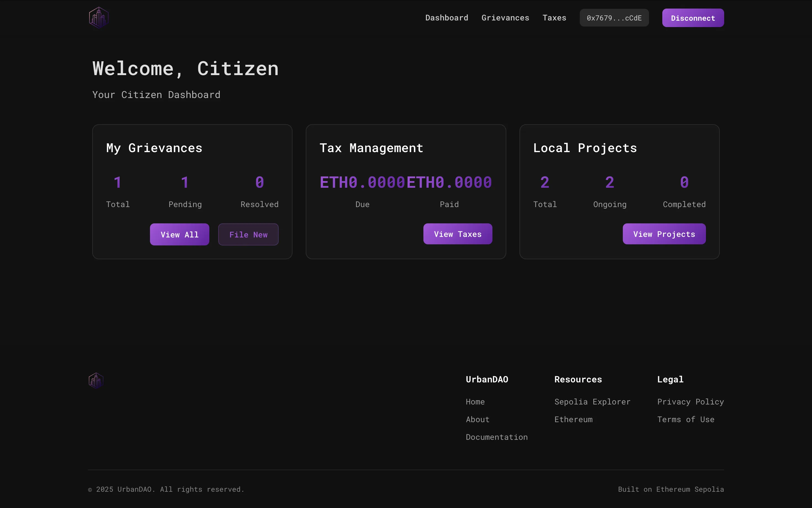Click the UrbanDAO logo in the footer
812x508 pixels.
point(96,381)
